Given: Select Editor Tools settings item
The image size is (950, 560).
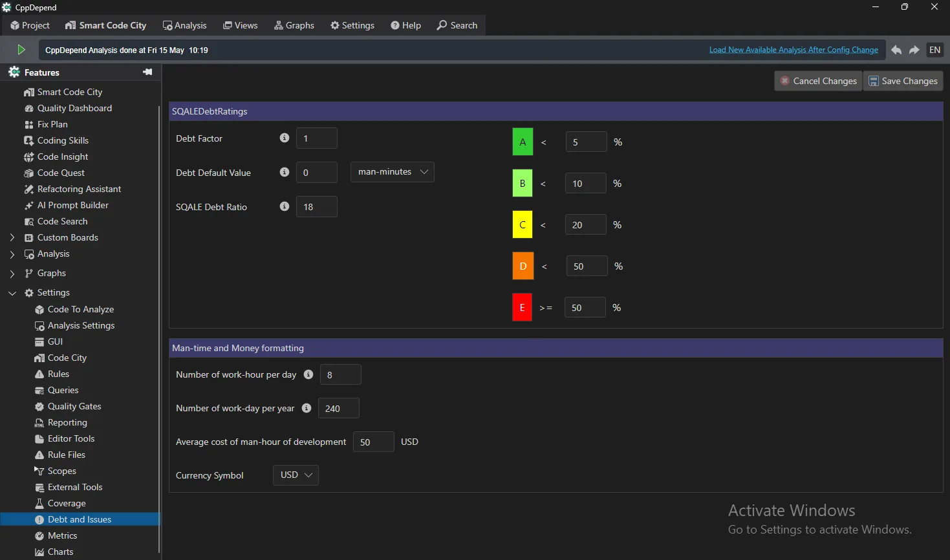Looking at the screenshot, I should 65,438.
